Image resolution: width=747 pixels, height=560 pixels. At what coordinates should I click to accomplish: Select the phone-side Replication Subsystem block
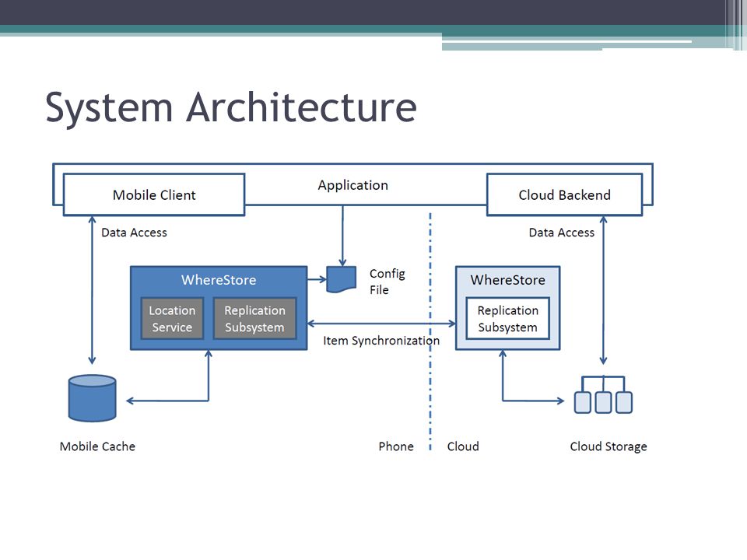255,319
